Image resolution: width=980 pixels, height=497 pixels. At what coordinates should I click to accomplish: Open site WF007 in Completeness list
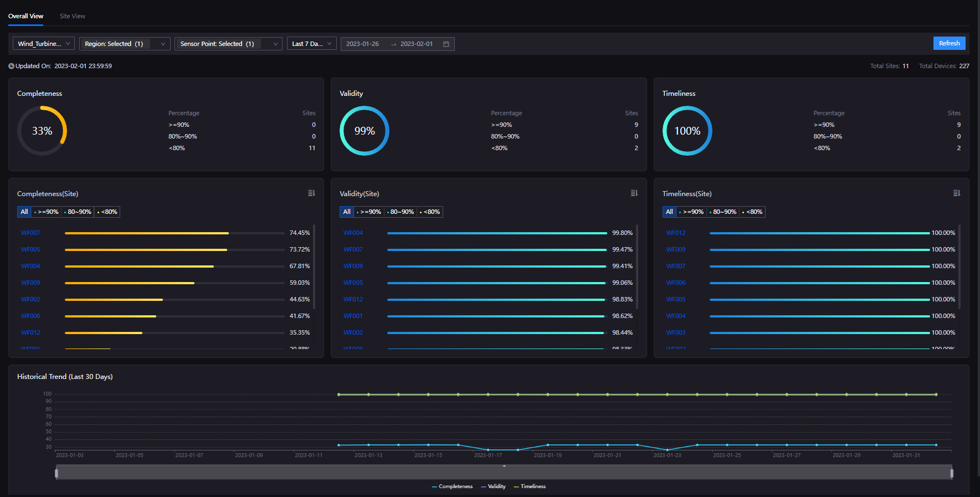click(x=30, y=233)
